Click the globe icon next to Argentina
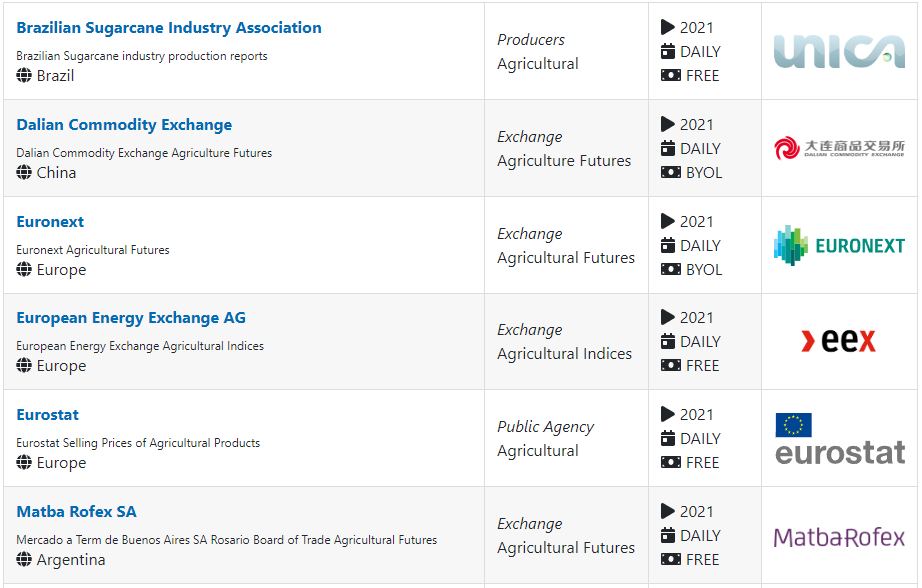This screenshot has width=922, height=588. click(x=24, y=559)
